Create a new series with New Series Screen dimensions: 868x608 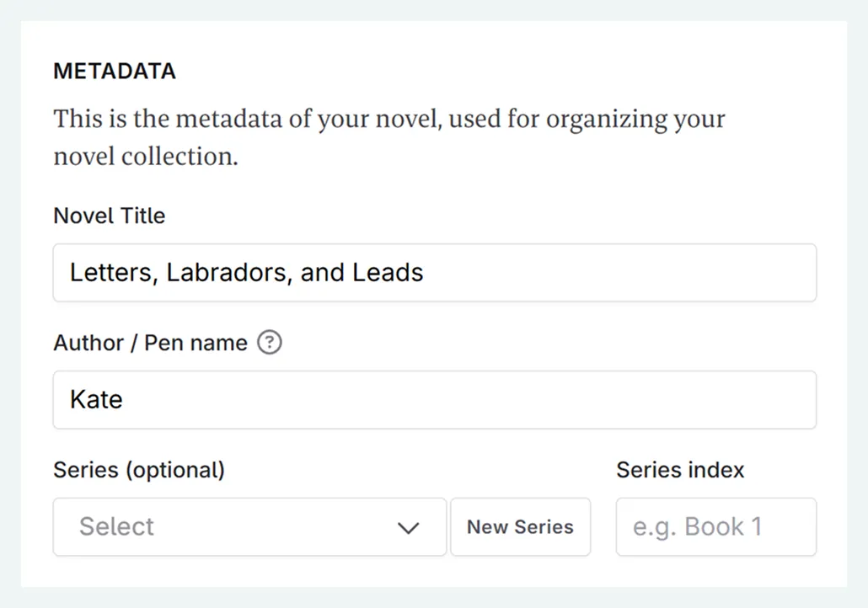[520, 527]
